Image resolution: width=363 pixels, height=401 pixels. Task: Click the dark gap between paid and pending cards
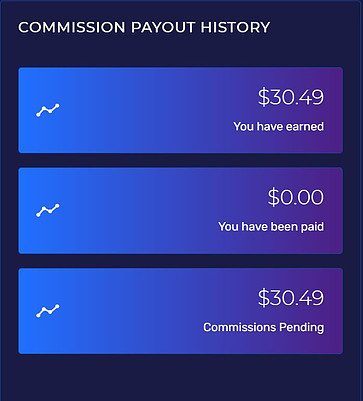coord(180,261)
